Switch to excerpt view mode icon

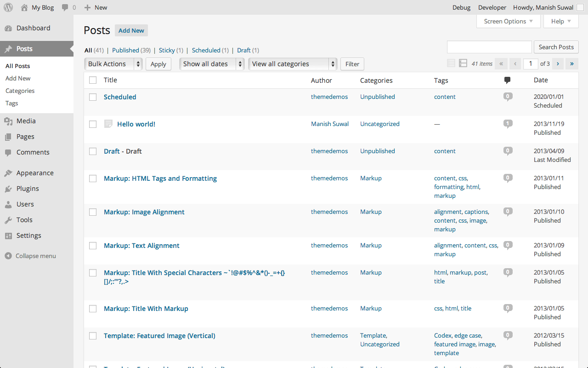[x=463, y=63]
